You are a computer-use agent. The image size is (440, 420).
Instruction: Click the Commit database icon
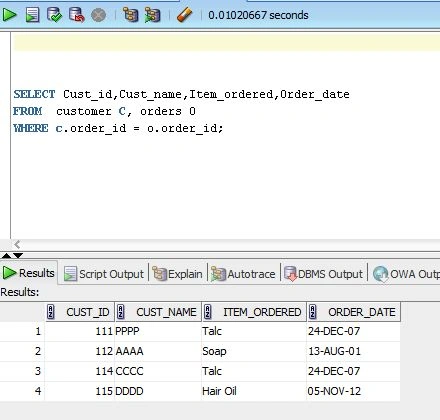point(54,15)
